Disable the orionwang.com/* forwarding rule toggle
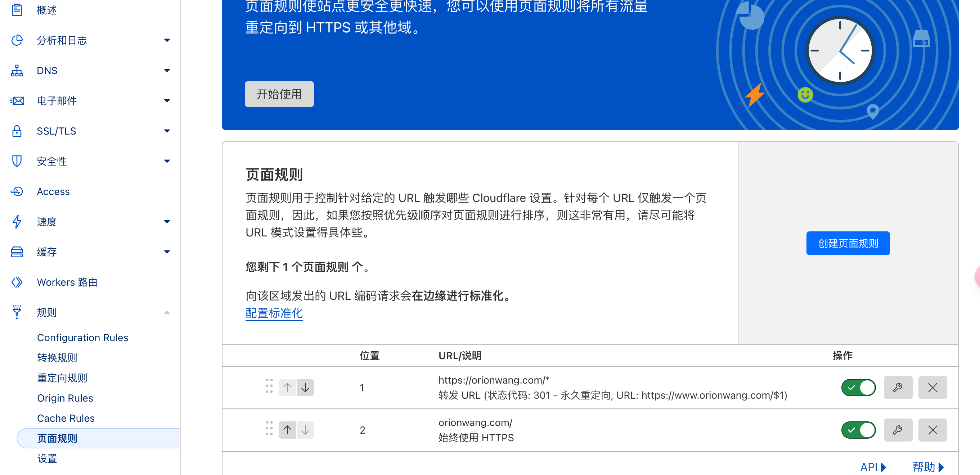980x475 pixels. point(858,388)
